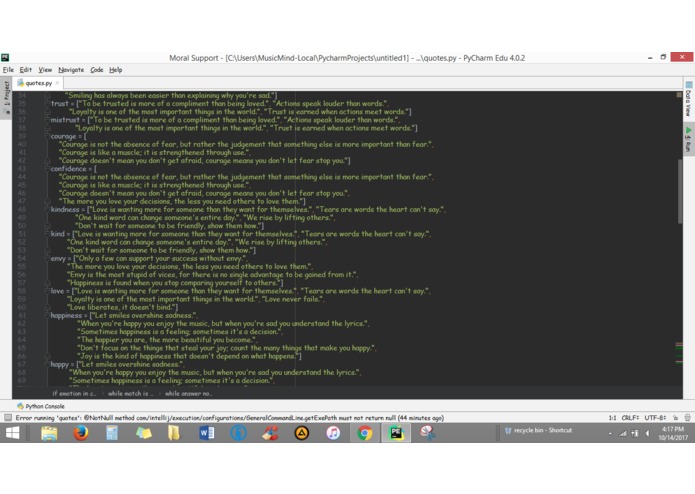
Task: Collapse the 'kindness =' list fold marker
Action: 47,209
